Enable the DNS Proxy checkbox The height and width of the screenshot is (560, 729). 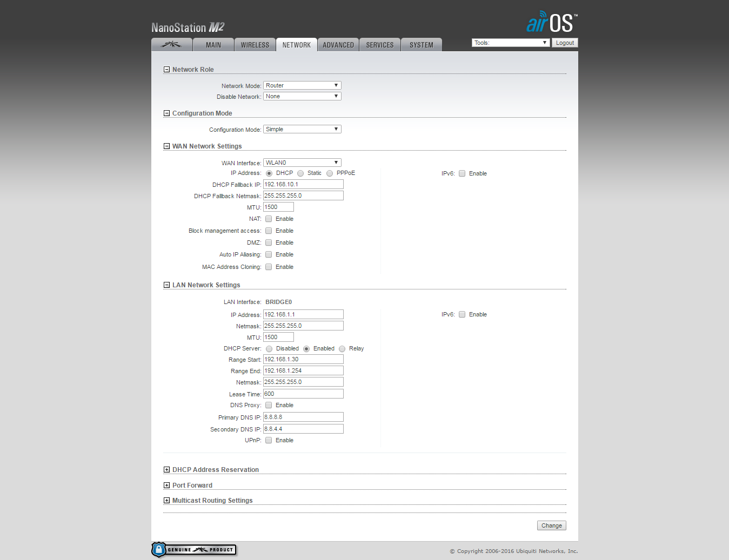click(x=269, y=405)
